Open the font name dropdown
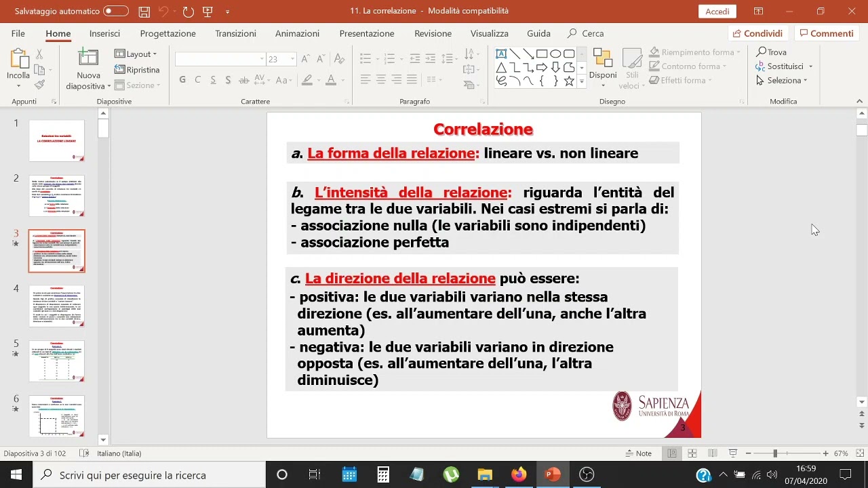The height and width of the screenshot is (488, 868). pyautogui.click(x=262, y=59)
